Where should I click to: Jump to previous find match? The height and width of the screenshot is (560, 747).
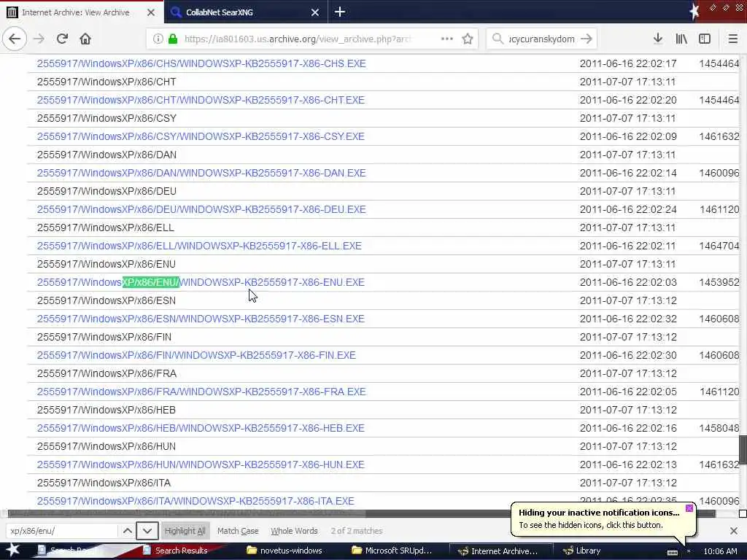pyautogui.click(x=127, y=531)
